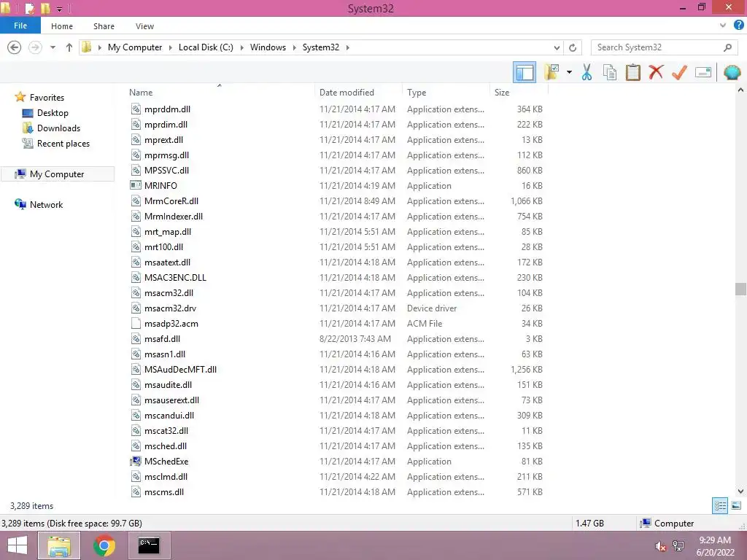Click the teal shell icon in toolbar
The image size is (747, 560).
point(732,72)
